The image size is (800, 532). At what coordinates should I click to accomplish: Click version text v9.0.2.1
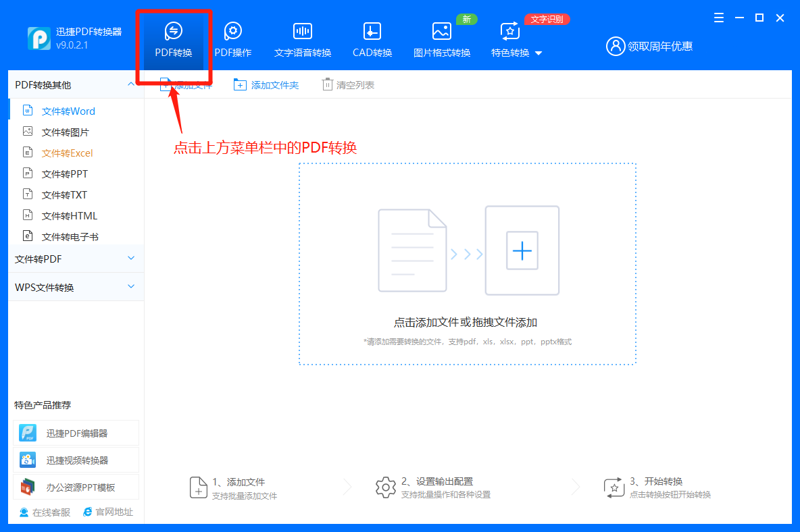click(x=72, y=45)
